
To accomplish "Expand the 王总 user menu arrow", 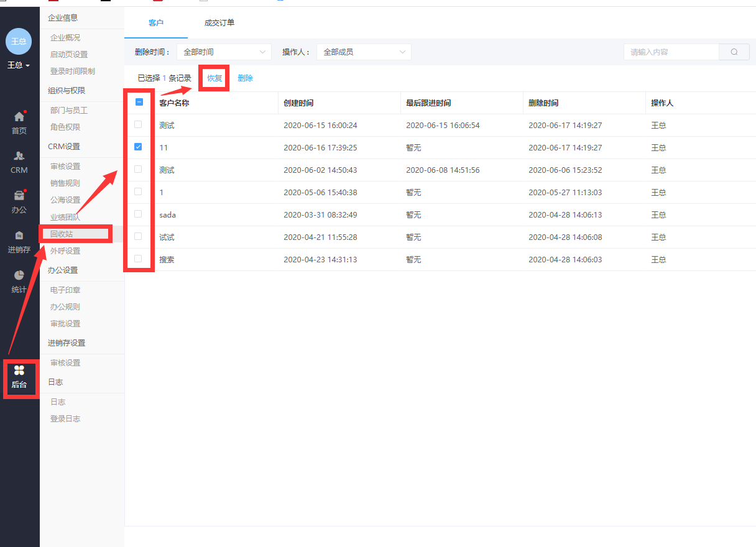I will point(28,65).
